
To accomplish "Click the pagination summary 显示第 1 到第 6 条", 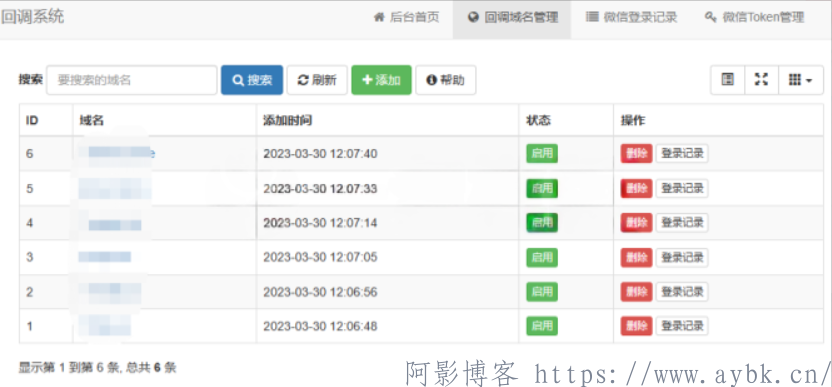I will pos(68,367).
